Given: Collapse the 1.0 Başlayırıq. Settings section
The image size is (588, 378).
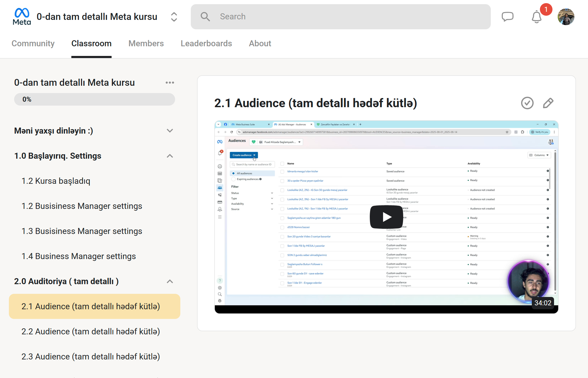Looking at the screenshot, I should point(170,156).
